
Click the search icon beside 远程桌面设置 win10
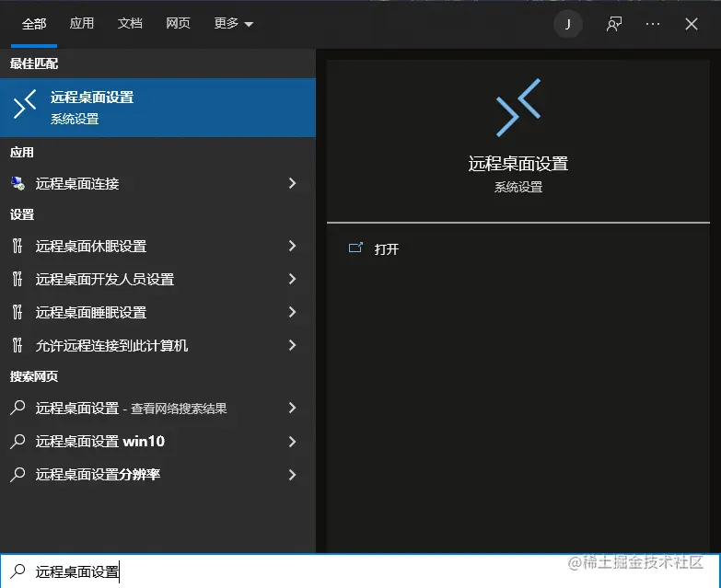17,441
